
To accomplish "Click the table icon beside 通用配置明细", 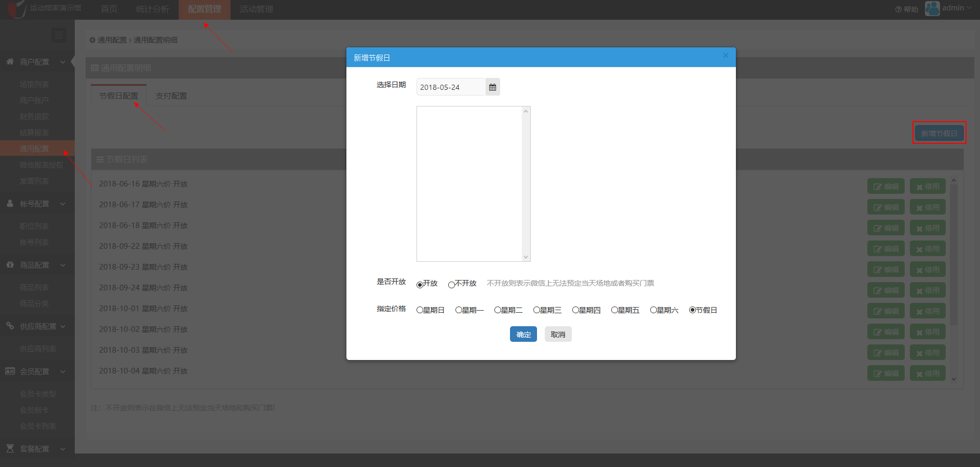I will tap(95, 68).
